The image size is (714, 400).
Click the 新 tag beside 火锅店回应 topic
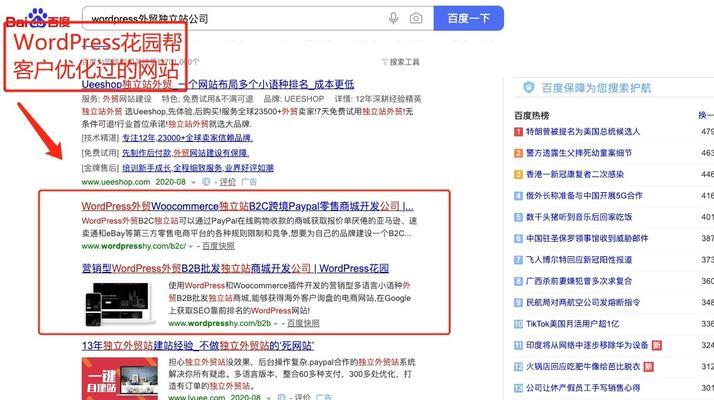pyautogui.click(x=648, y=367)
